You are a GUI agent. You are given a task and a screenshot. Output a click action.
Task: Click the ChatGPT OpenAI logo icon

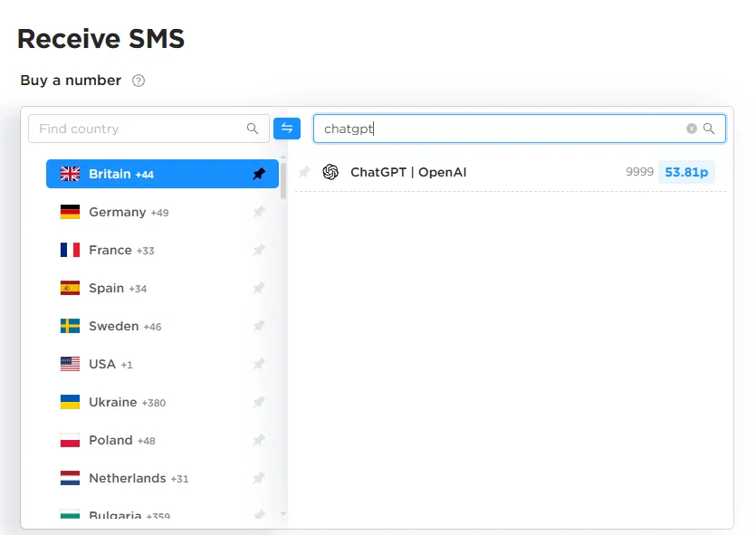pyautogui.click(x=330, y=172)
